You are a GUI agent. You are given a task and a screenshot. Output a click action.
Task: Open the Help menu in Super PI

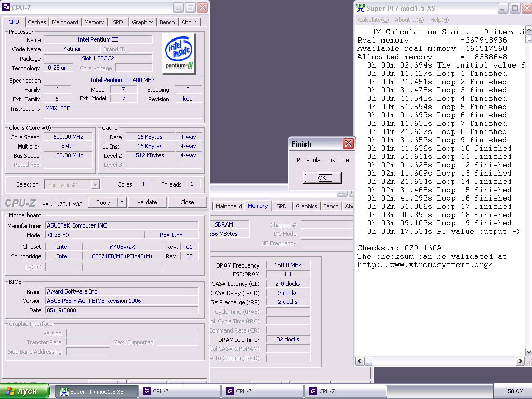pyautogui.click(x=440, y=20)
